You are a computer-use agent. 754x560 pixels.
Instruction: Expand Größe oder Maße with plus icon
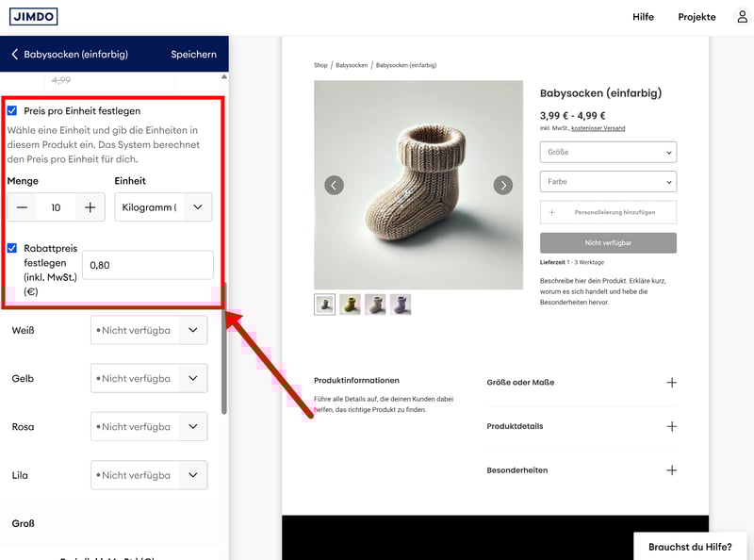coord(671,383)
